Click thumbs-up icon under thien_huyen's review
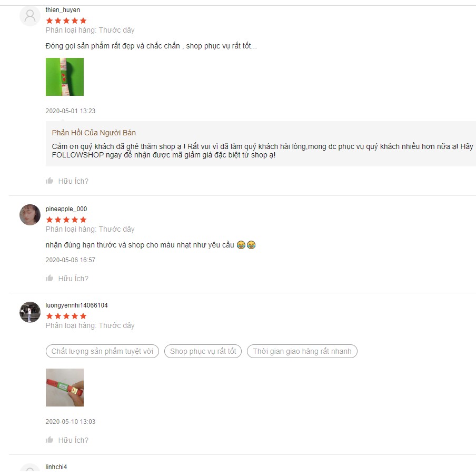Image resolution: width=476 pixels, height=476 pixels. (49, 181)
